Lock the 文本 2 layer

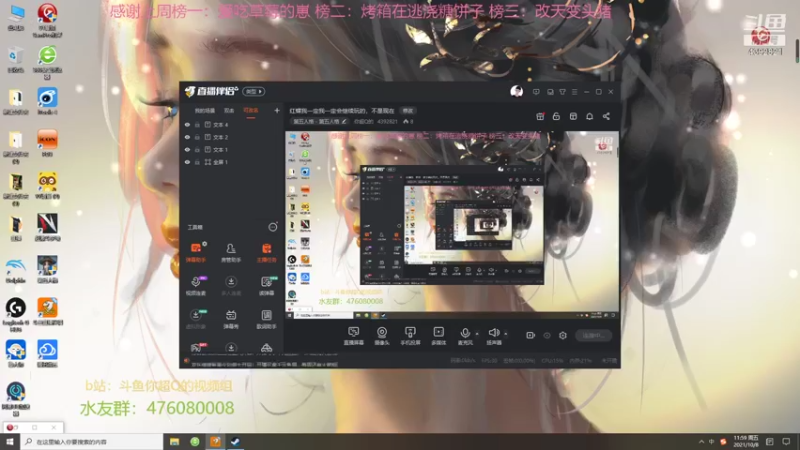[x=197, y=137]
